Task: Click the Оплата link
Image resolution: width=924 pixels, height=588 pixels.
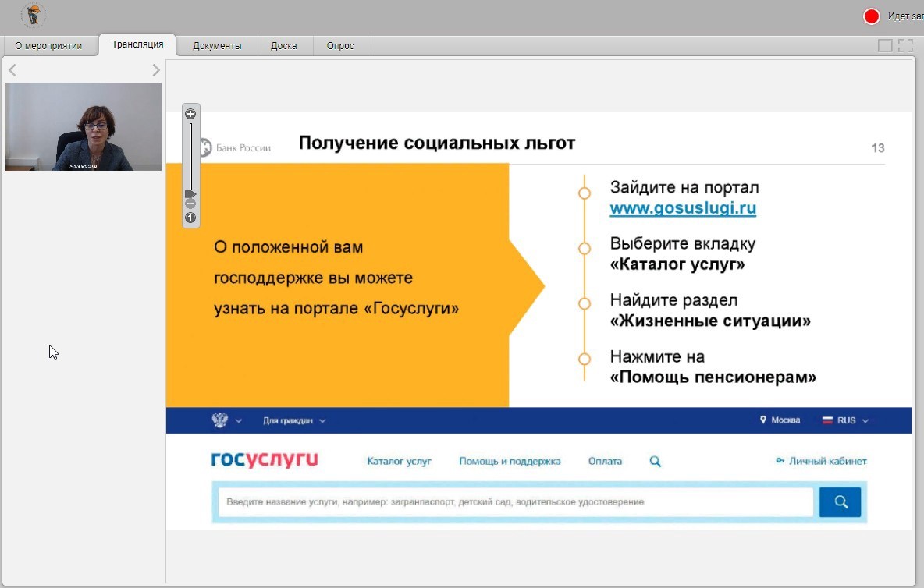Action: coord(605,461)
